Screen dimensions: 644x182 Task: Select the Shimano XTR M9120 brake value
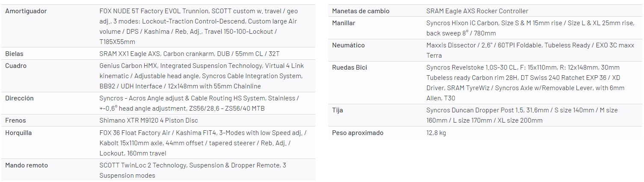pos(148,120)
